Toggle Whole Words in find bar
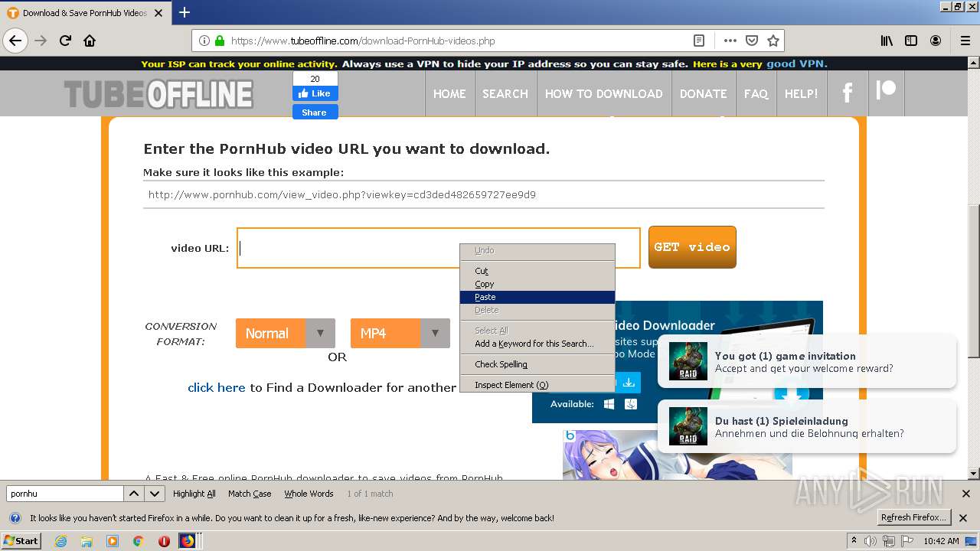Screen dimensions: 980x551 click(309, 494)
